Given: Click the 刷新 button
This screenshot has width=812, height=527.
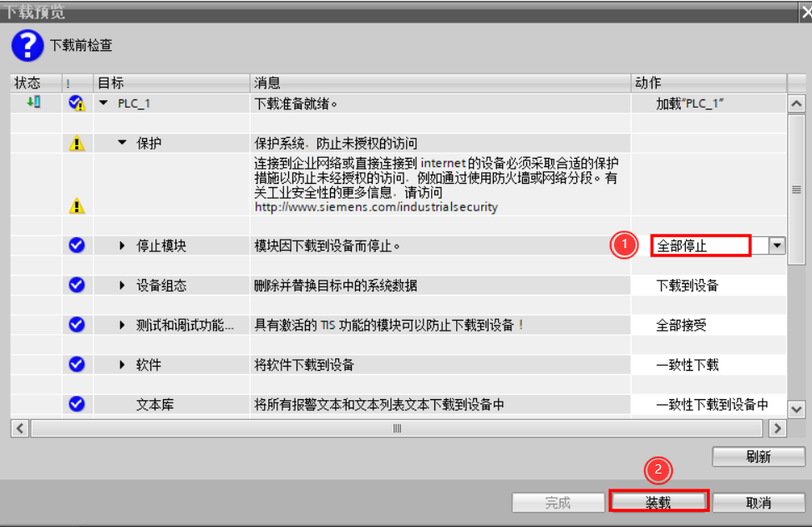Looking at the screenshot, I should (758, 456).
